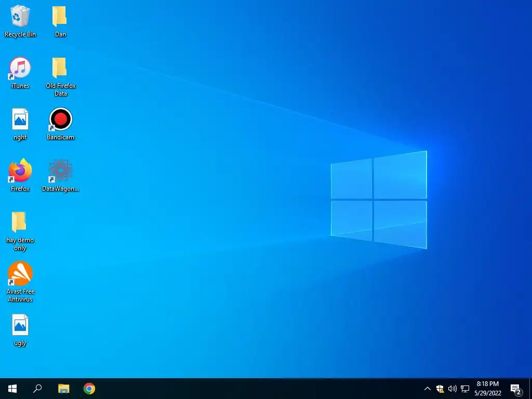Select the iTunes shortcut icon
The image size is (532, 399).
pyautogui.click(x=20, y=73)
